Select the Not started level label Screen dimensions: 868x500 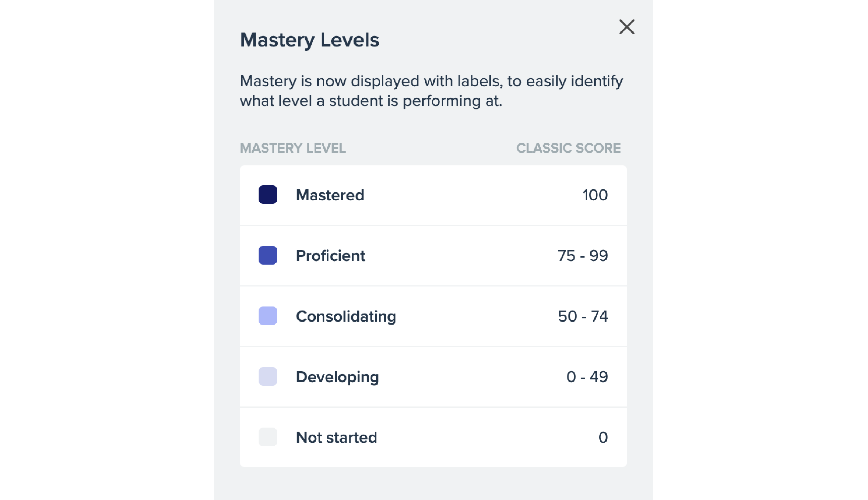[x=336, y=437]
